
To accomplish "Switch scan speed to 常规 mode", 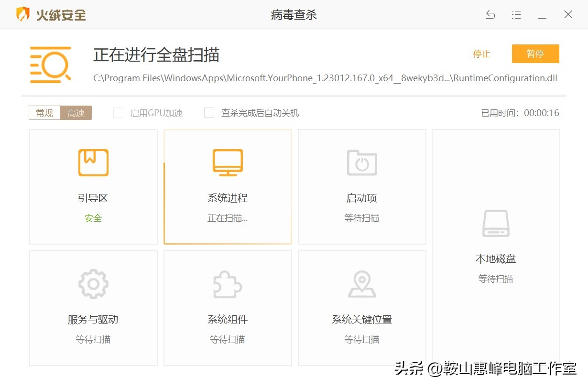I will [44, 113].
